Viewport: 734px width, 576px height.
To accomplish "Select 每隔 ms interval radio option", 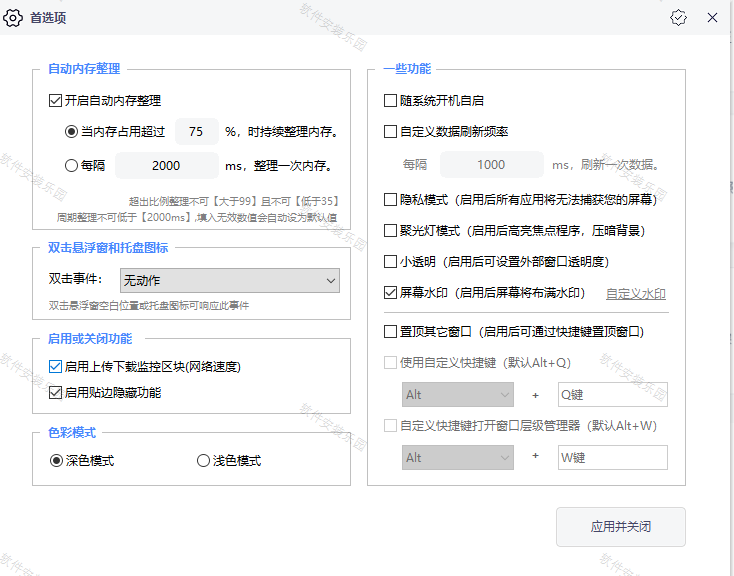I will (71, 166).
